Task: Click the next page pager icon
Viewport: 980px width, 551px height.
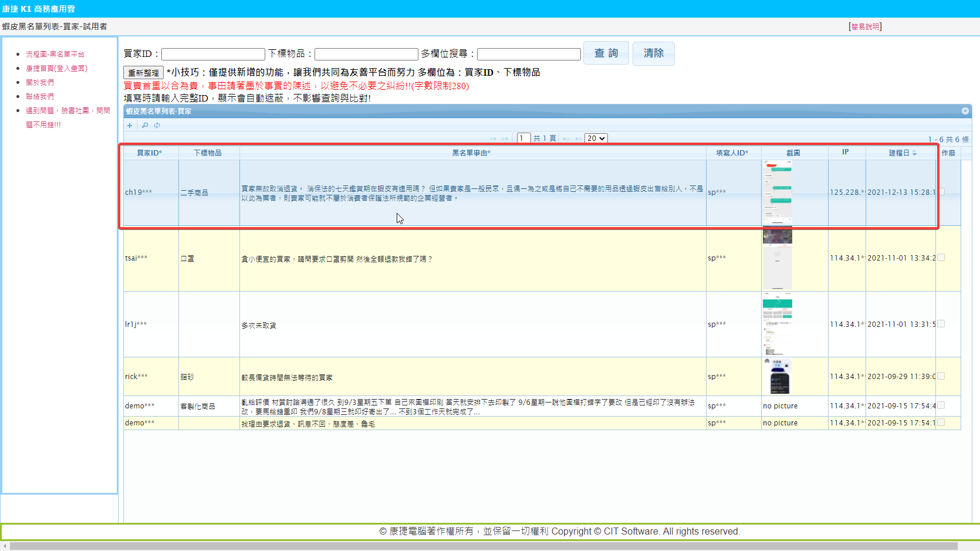Action: (566, 138)
